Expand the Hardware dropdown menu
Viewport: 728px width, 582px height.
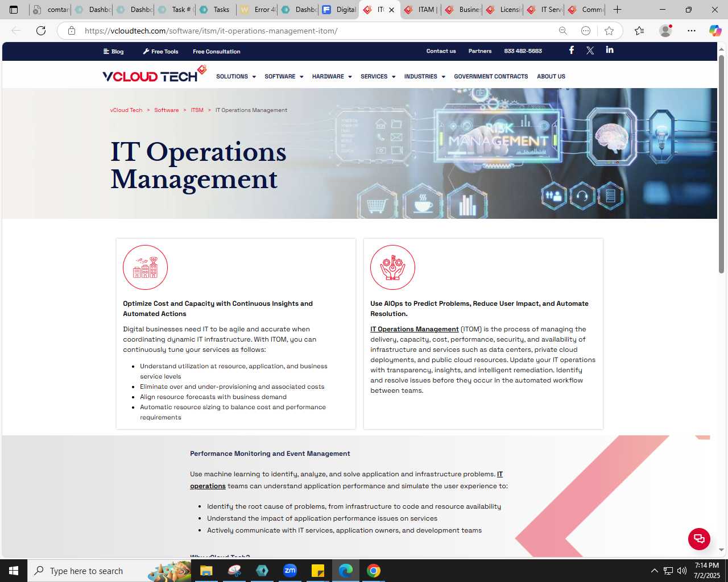coord(332,76)
